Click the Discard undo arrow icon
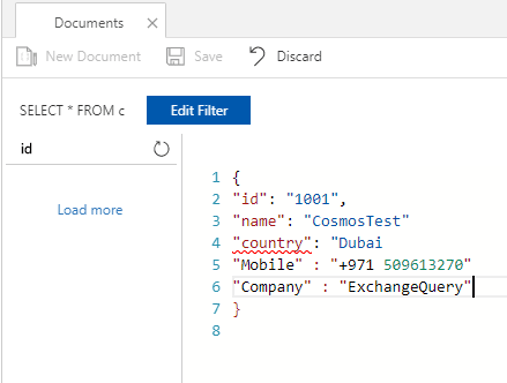Viewport: 507px width, 383px height. 257,56
